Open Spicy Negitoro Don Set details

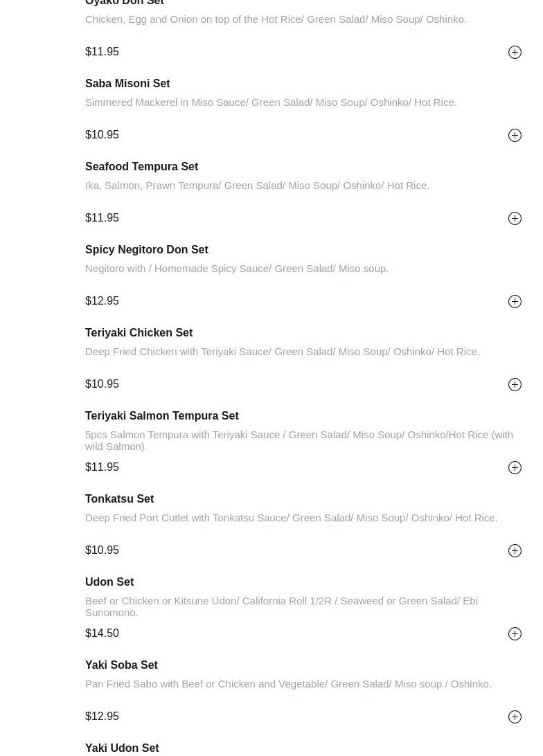[x=146, y=250]
